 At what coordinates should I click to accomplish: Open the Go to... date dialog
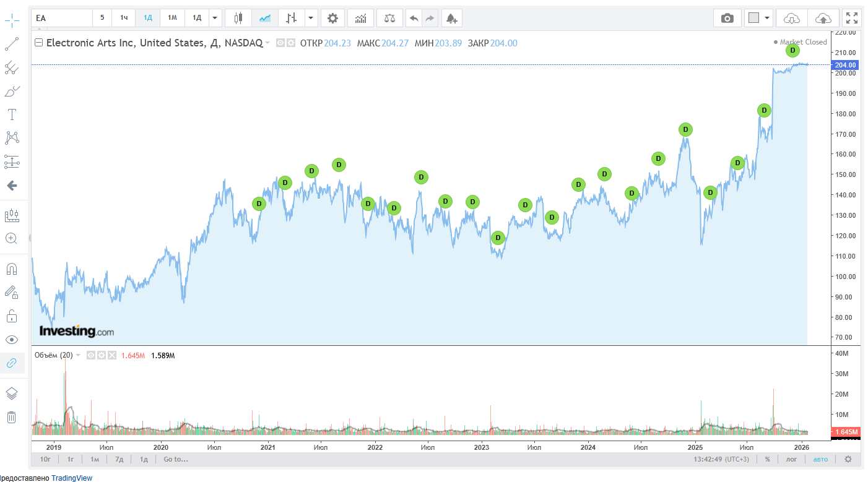point(176,459)
